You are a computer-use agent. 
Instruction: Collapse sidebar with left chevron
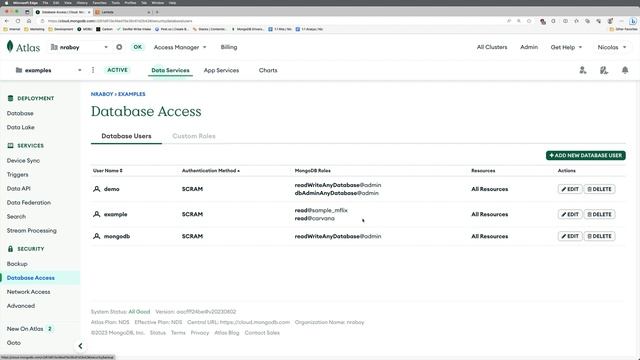[x=80, y=346]
